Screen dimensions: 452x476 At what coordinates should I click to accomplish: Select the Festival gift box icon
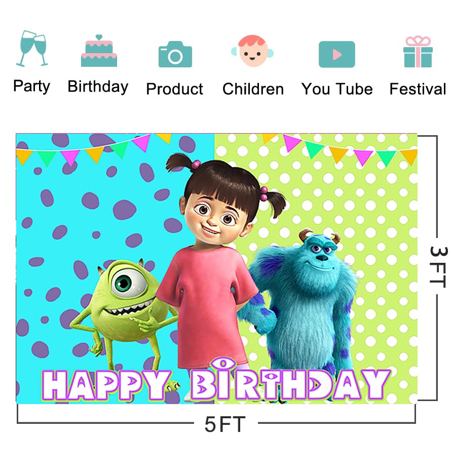[418, 52]
